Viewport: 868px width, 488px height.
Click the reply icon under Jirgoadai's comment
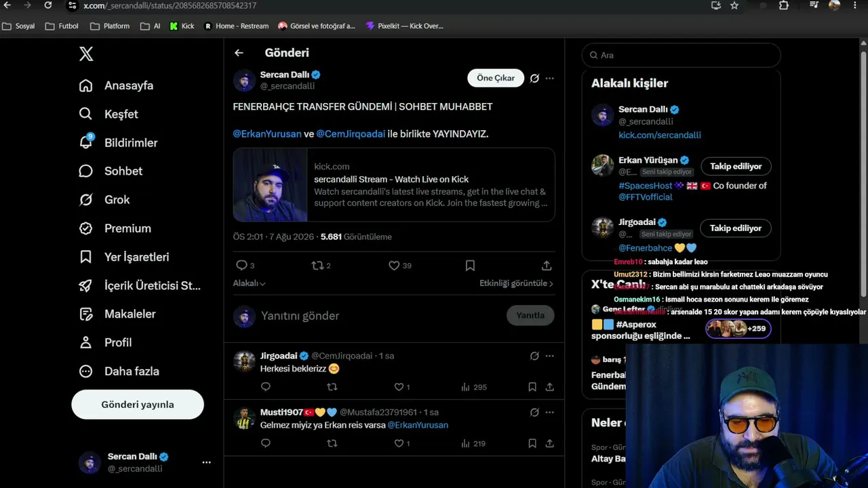pos(266,387)
